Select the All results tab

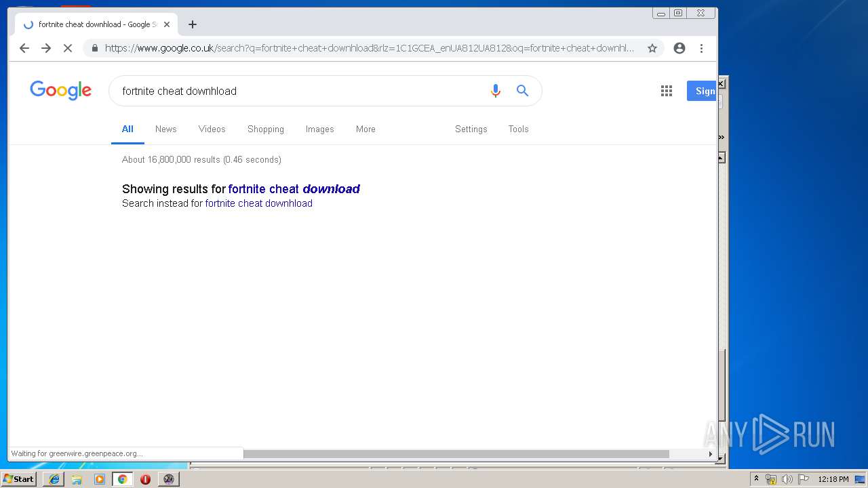click(127, 129)
